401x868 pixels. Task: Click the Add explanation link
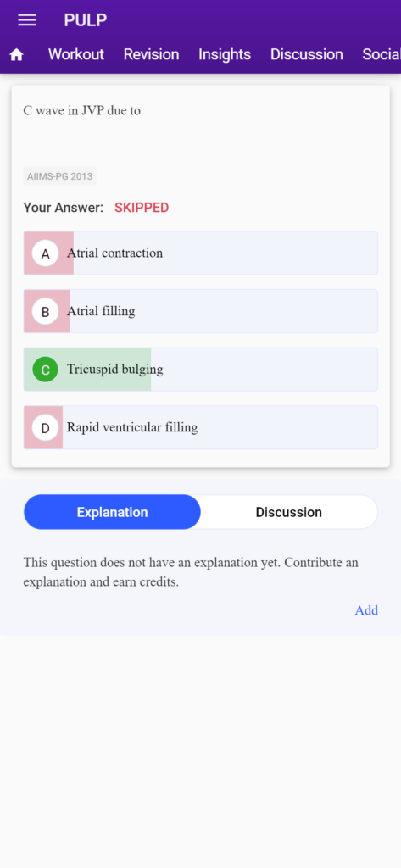pos(366,610)
